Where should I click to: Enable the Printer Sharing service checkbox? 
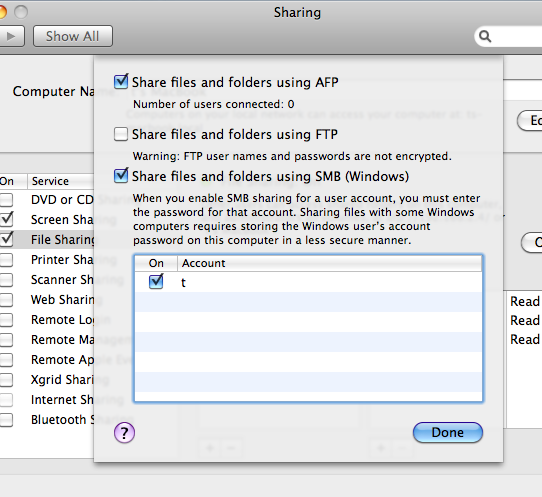pos(7,260)
